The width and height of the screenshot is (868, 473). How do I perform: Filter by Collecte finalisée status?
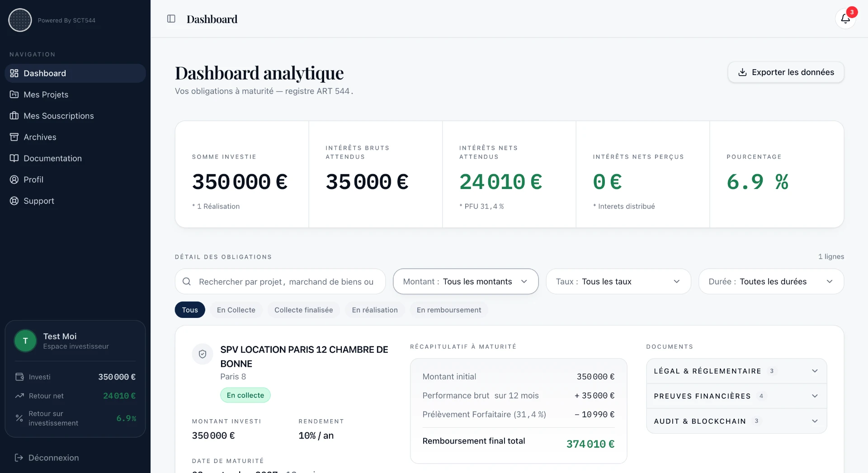click(x=303, y=310)
